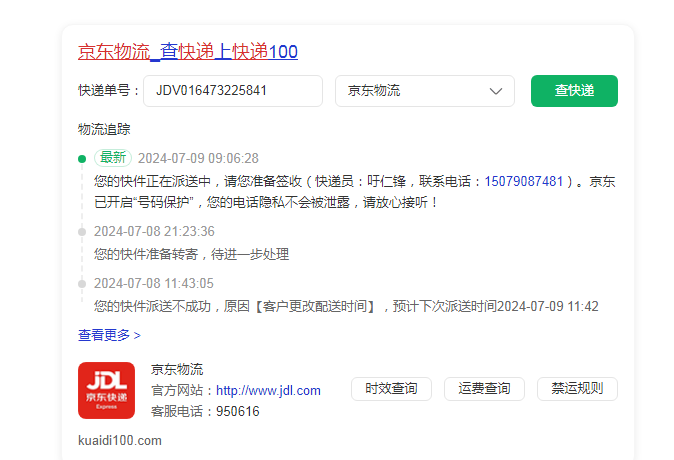Screen dimensions: 674x460
Task: Open the http://www.jdl.com website link
Action: 268,390
